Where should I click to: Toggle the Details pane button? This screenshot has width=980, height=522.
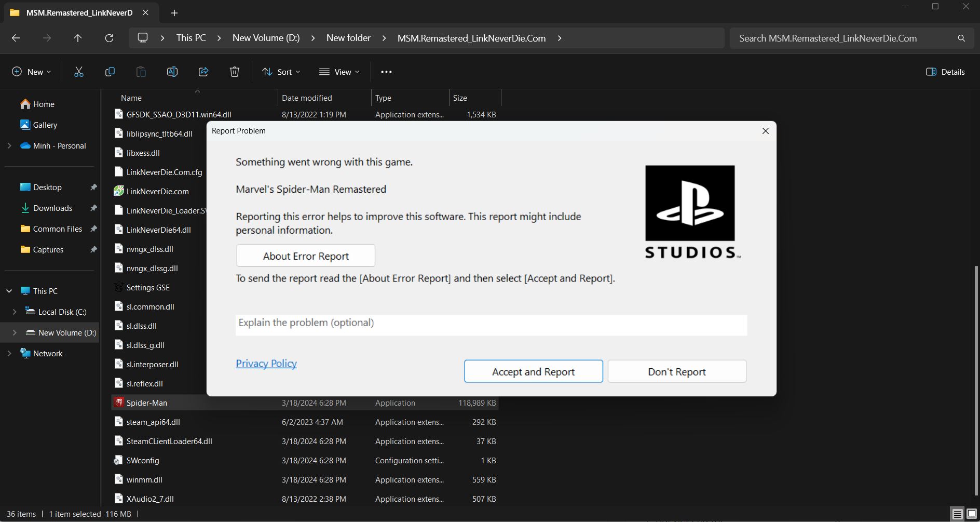pyautogui.click(x=945, y=72)
